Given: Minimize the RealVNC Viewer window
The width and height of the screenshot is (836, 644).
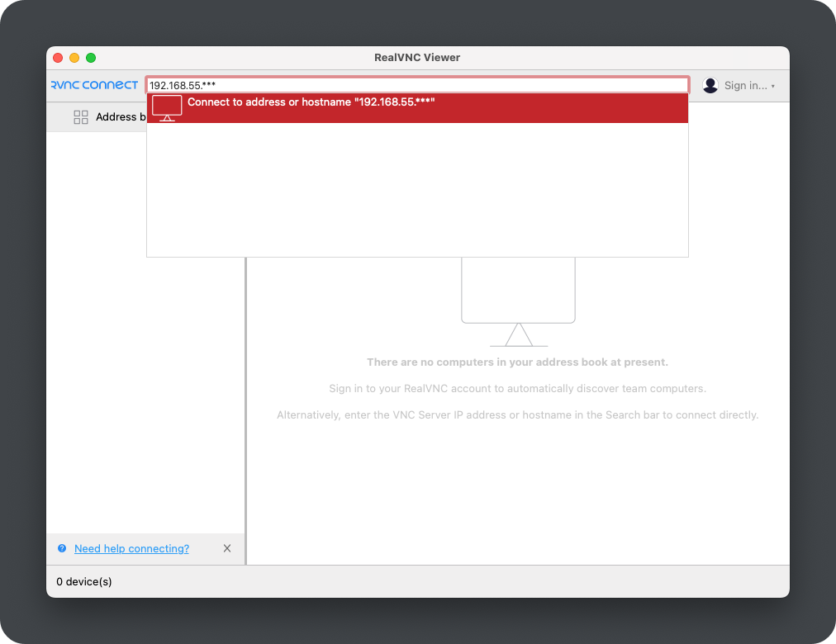Looking at the screenshot, I should click(x=74, y=58).
